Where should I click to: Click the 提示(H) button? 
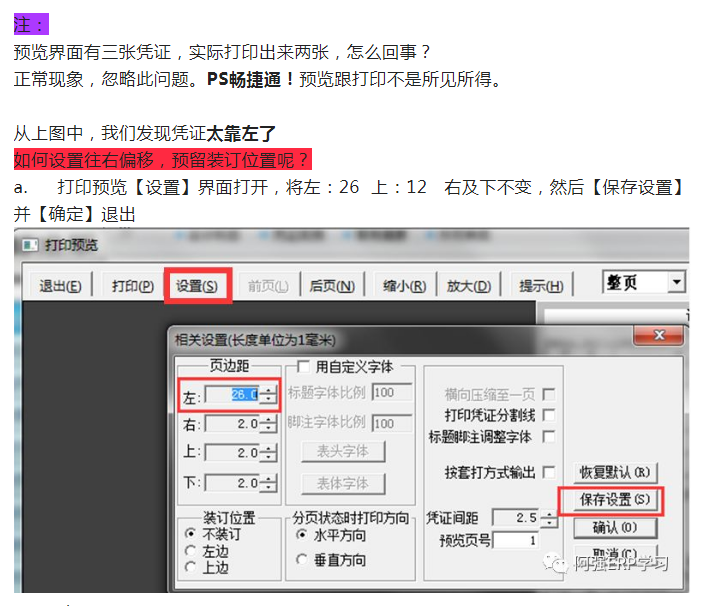(541, 286)
